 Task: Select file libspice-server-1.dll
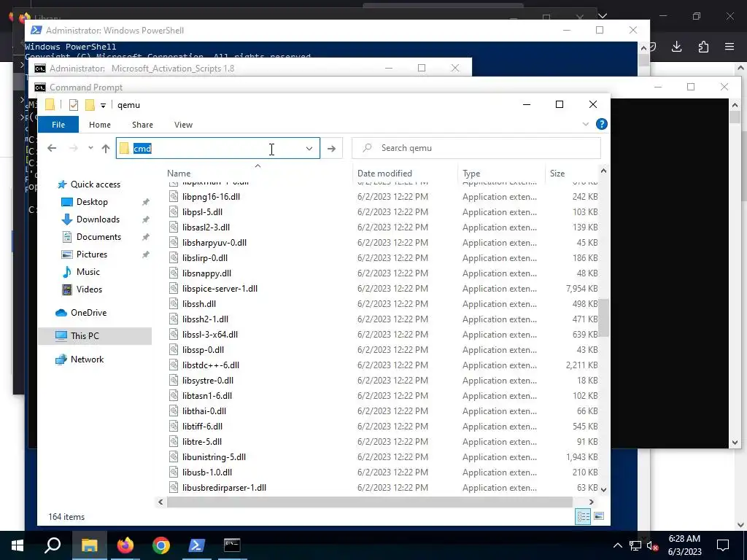click(220, 289)
